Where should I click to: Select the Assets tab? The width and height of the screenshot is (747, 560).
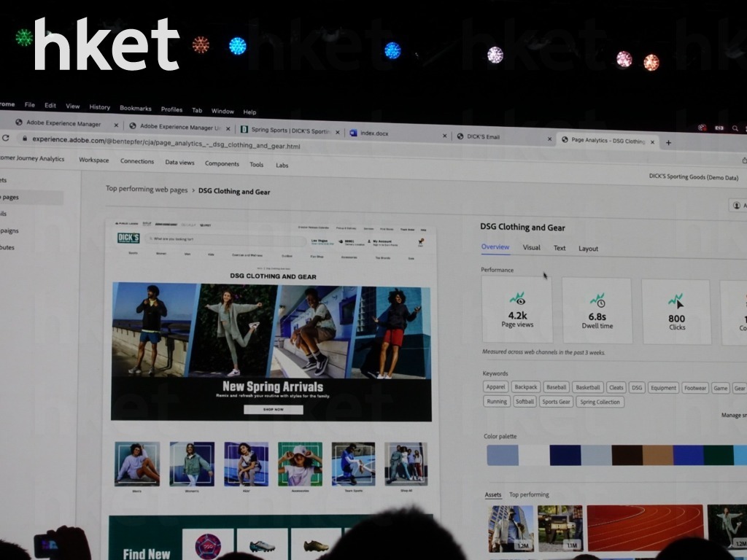pyautogui.click(x=493, y=495)
